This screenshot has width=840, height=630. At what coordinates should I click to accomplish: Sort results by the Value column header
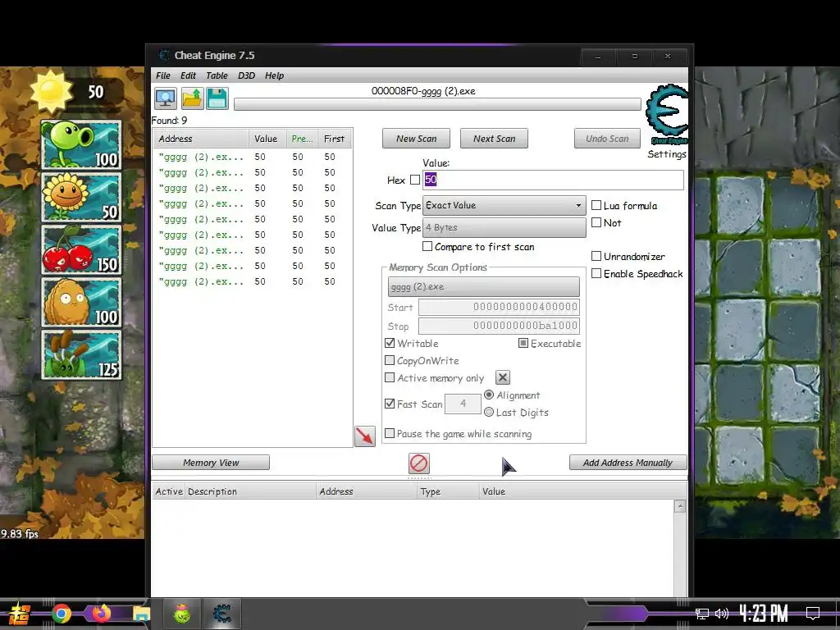click(267, 139)
